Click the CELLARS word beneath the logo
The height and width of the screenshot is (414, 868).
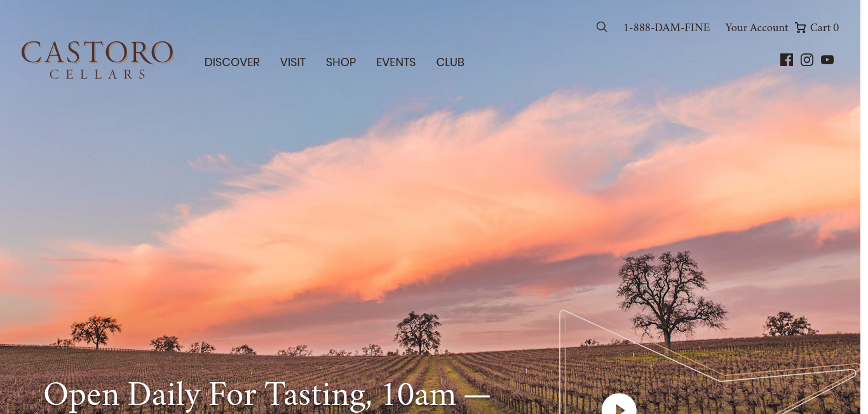point(97,74)
